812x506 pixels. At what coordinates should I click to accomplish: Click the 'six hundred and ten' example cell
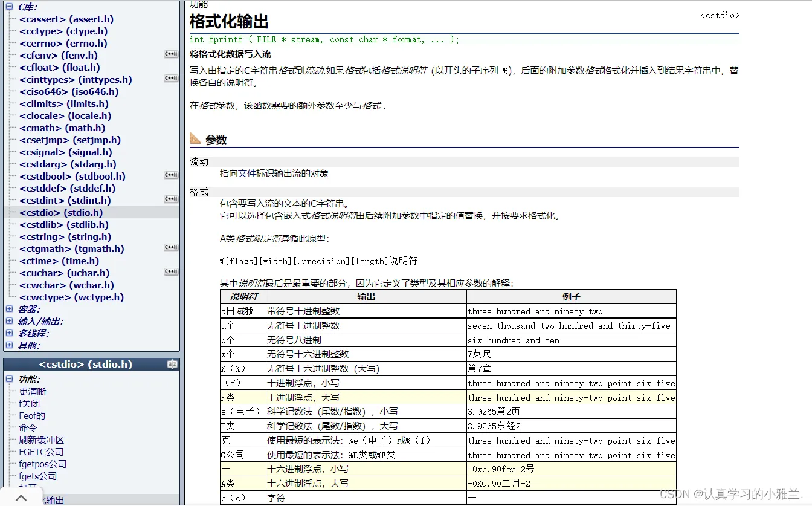[572, 340]
